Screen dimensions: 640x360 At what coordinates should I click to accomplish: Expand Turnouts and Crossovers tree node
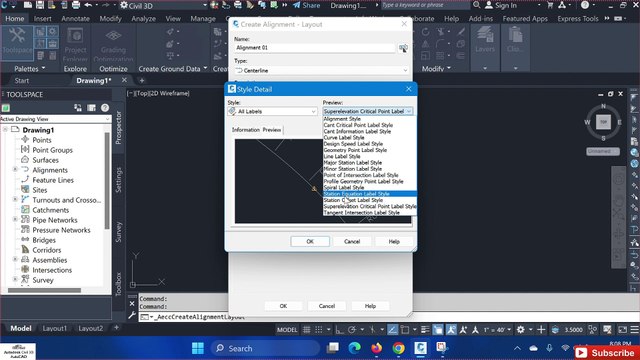(15, 200)
